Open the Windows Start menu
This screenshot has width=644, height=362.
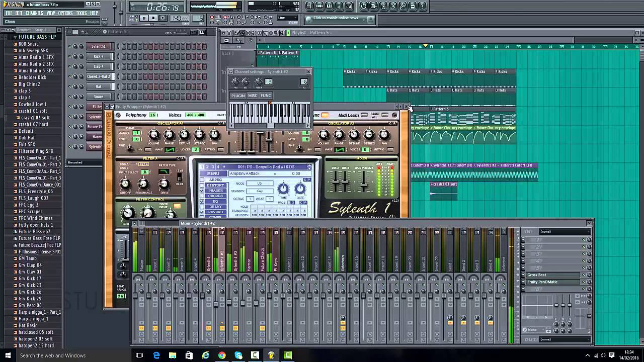click(x=8, y=355)
